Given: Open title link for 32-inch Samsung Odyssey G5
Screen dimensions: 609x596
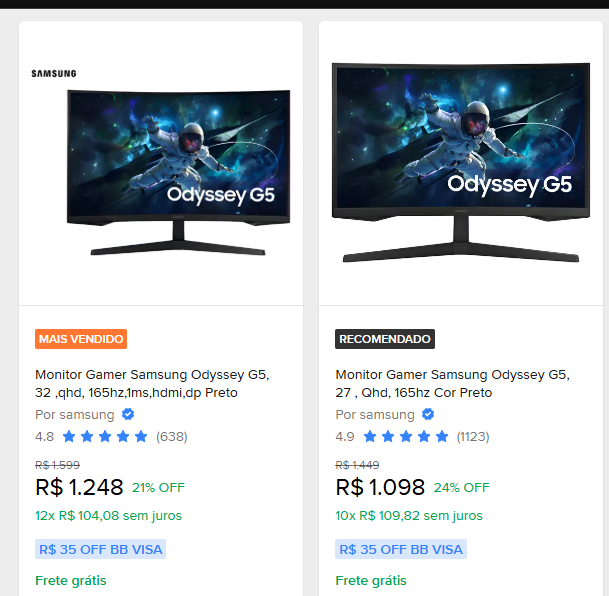Looking at the screenshot, I should click(x=152, y=384).
